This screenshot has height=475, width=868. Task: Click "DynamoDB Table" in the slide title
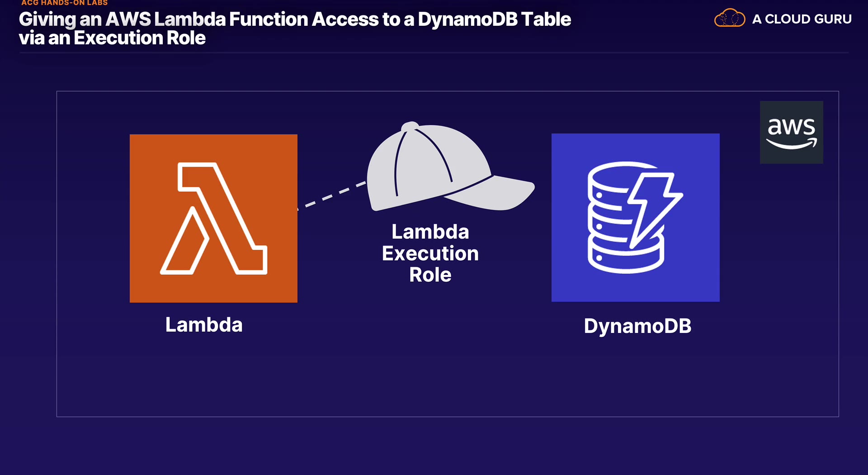tap(494, 19)
